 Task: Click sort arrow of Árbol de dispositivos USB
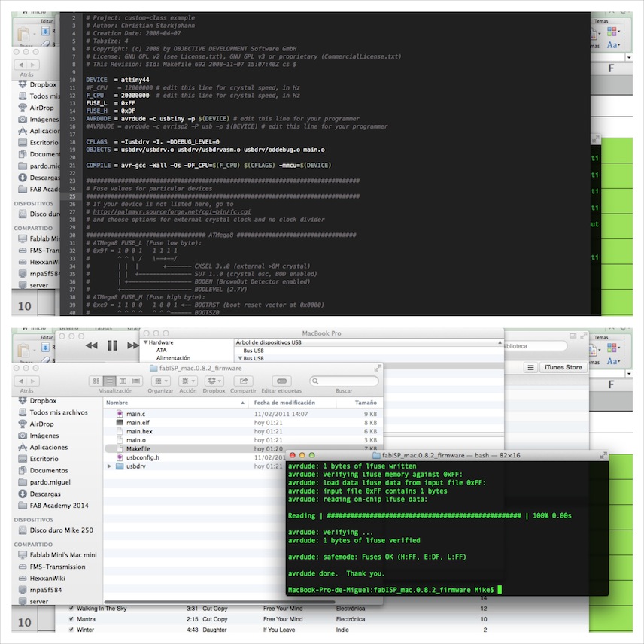coord(500,342)
